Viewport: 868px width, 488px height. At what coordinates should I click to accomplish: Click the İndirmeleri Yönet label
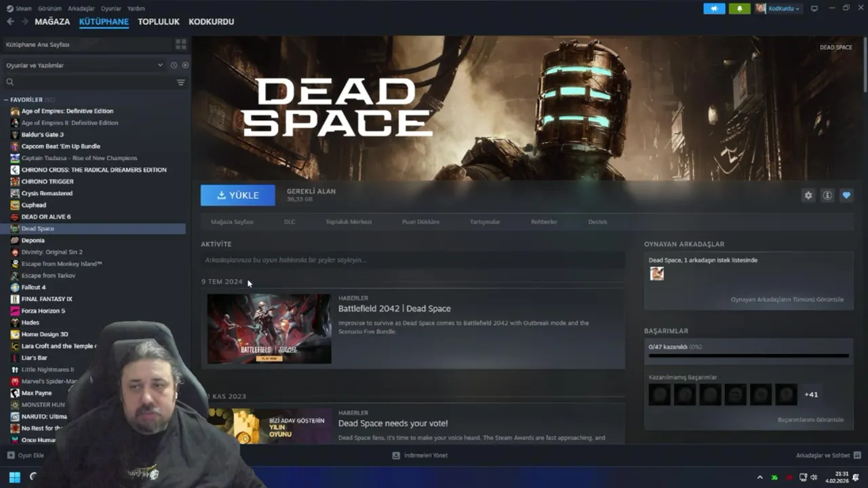coord(426,455)
